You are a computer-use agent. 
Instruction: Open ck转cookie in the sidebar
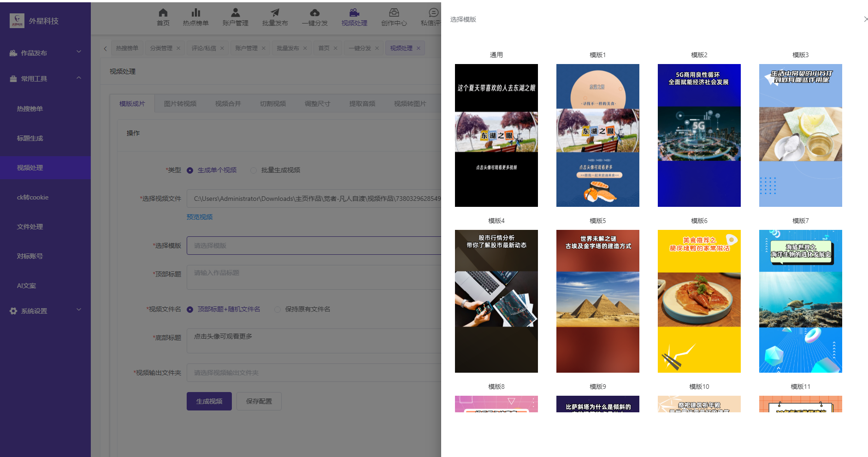pyautogui.click(x=45, y=197)
